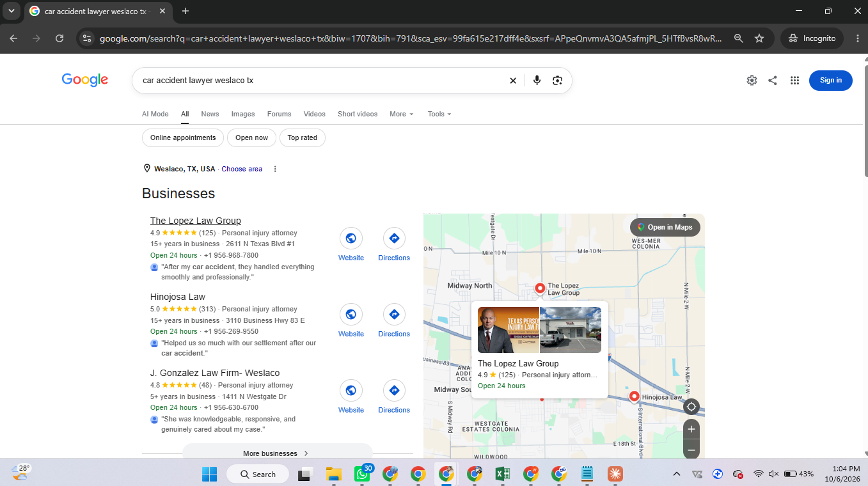Open The Lopez Law Group website icon
The height and width of the screenshot is (486, 868).
(x=351, y=239)
